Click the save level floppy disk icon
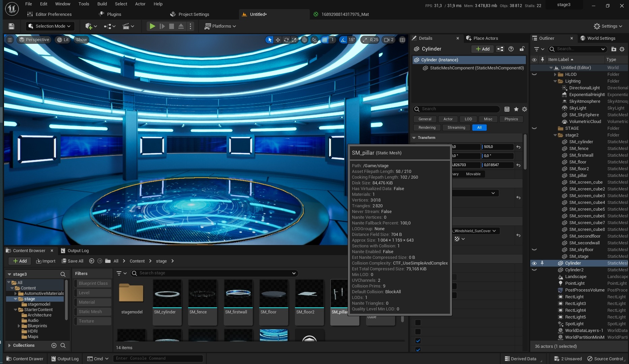The width and height of the screenshot is (629, 364). point(11,26)
